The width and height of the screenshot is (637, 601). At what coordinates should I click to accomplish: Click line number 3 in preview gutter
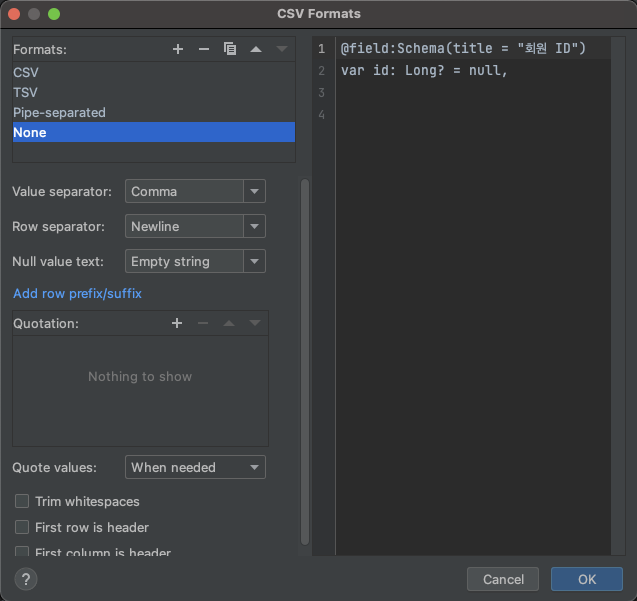pos(321,93)
